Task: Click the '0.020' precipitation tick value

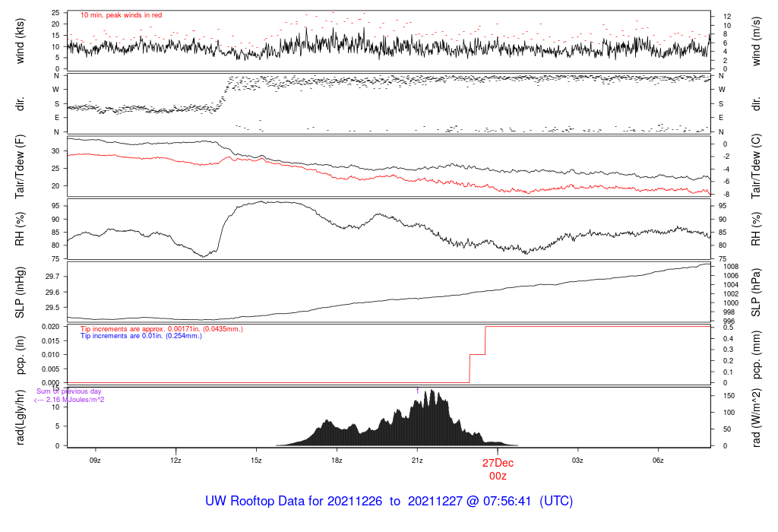Action: [50, 327]
